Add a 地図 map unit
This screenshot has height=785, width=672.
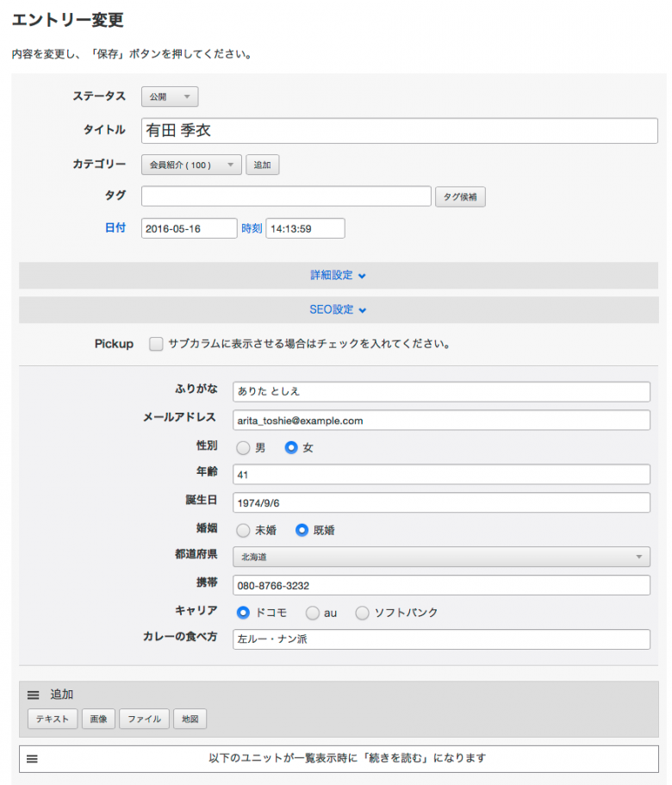pos(189,719)
